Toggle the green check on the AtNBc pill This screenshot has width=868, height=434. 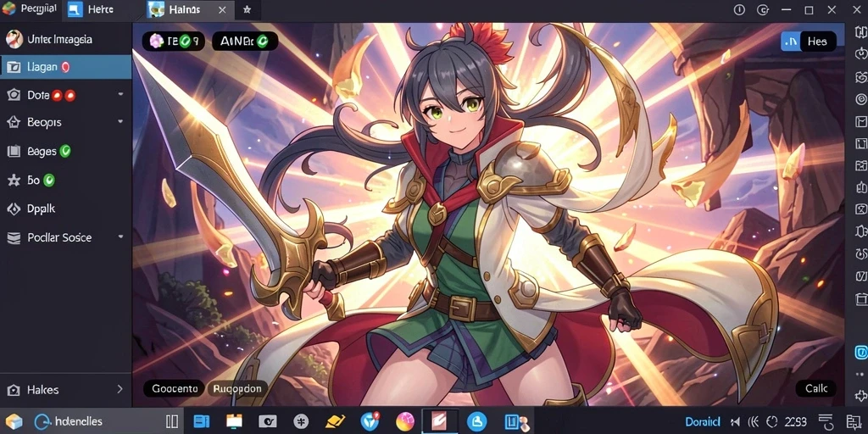[263, 41]
